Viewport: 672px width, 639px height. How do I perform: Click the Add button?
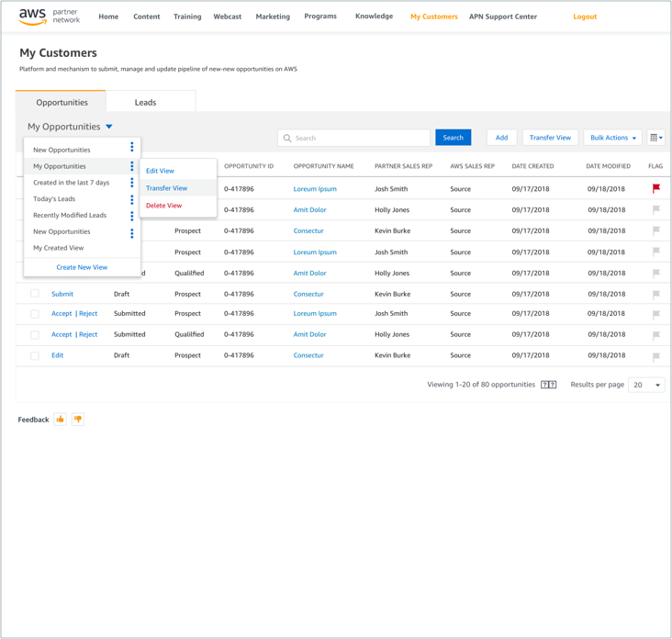click(x=501, y=138)
